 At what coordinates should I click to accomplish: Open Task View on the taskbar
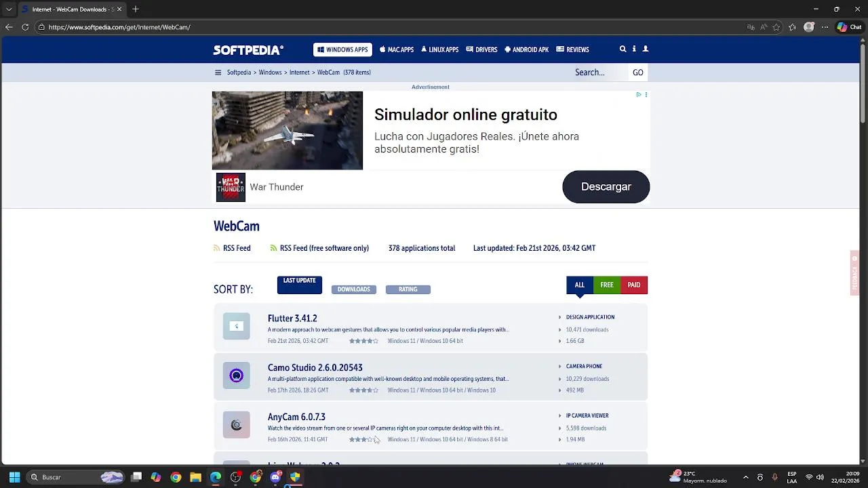tap(136, 477)
